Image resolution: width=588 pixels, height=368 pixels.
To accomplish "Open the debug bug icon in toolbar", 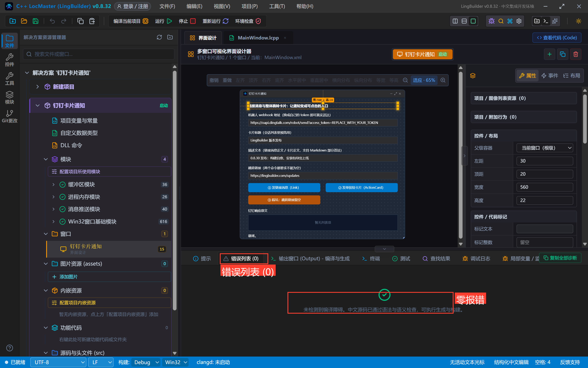I will coord(491,21).
